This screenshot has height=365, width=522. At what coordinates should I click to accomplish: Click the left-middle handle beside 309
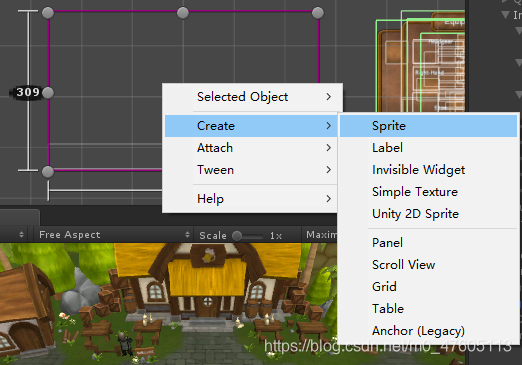click(x=48, y=93)
